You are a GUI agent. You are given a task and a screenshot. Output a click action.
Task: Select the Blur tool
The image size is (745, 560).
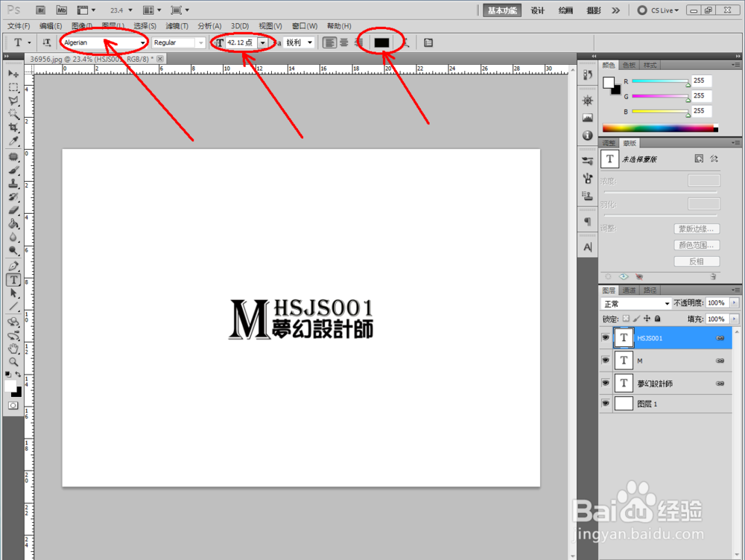coord(13,237)
